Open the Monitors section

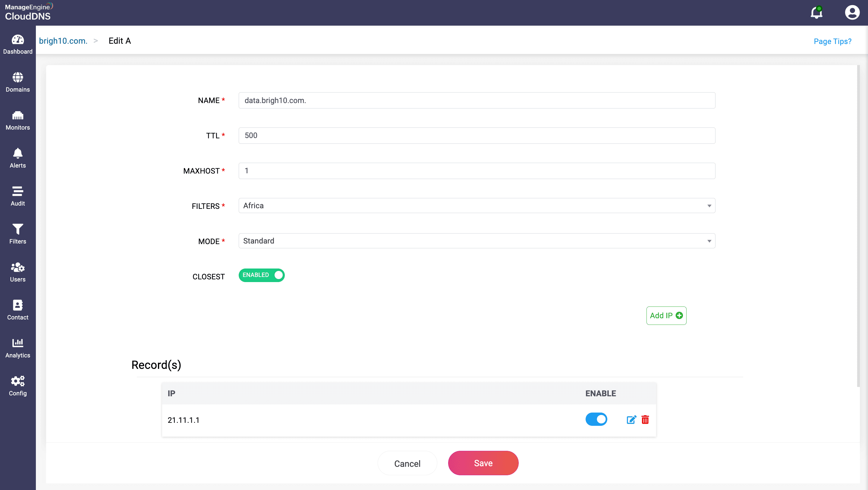coord(18,120)
